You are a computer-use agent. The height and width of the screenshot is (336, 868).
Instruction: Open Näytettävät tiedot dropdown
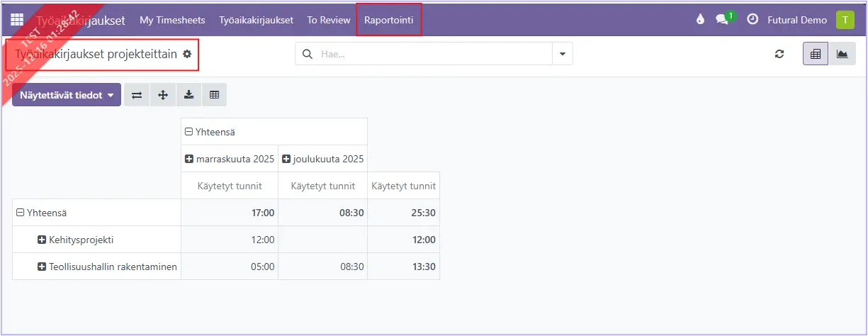[67, 95]
